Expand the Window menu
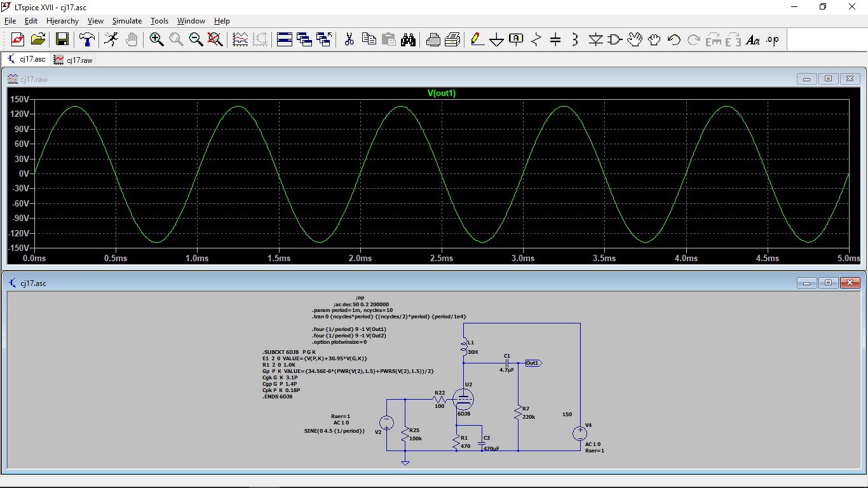868x488 pixels. (191, 21)
